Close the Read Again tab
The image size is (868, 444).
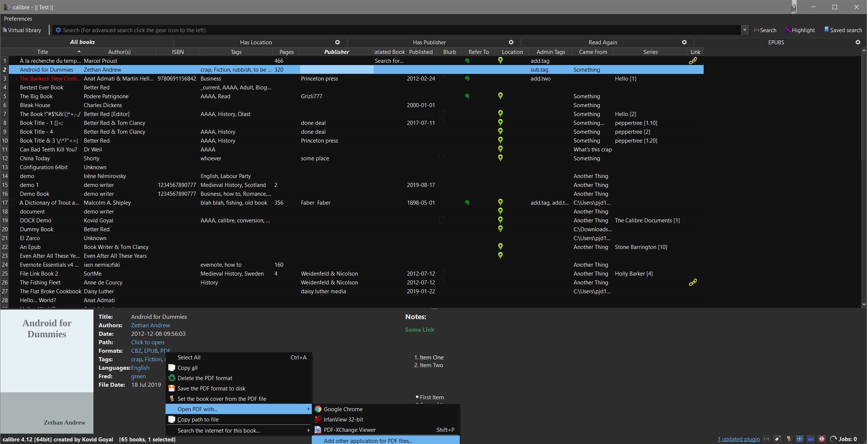pos(684,42)
